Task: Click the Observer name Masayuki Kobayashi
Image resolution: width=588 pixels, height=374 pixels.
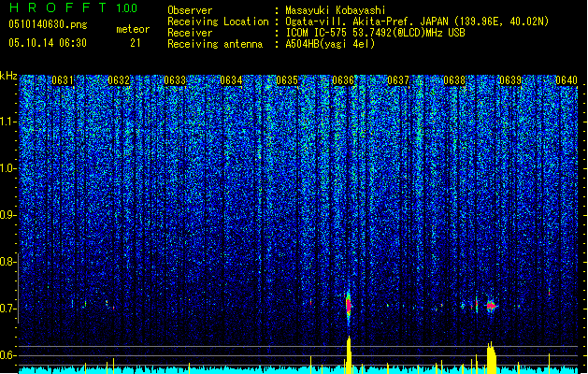Action: (x=336, y=10)
